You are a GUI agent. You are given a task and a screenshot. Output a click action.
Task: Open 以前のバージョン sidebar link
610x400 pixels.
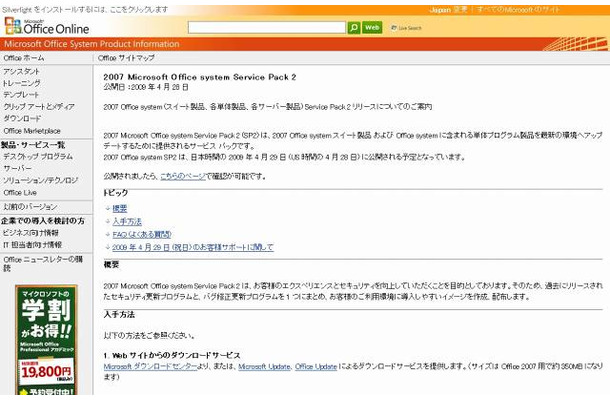(30, 207)
